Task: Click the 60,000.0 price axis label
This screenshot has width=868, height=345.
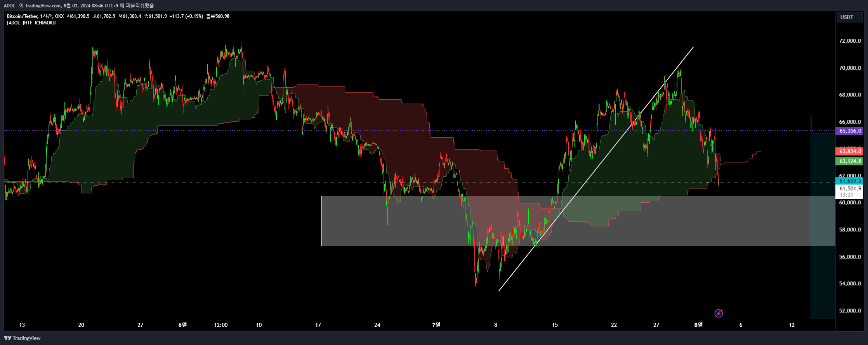Action: click(x=850, y=202)
